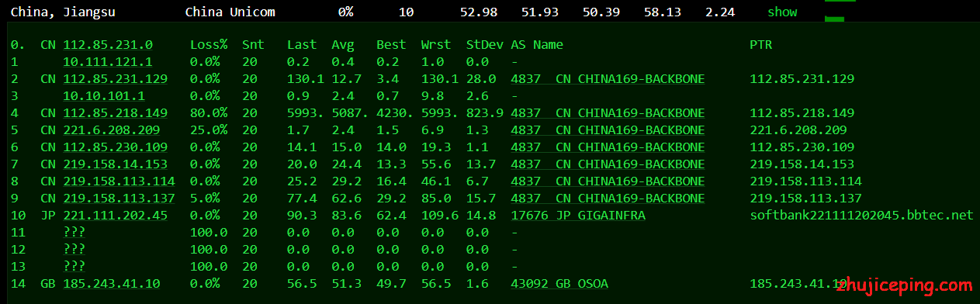Click unknown ??? host on hop 11
The image size is (980, 304).
pyautogui.click(x=74, y=233)
